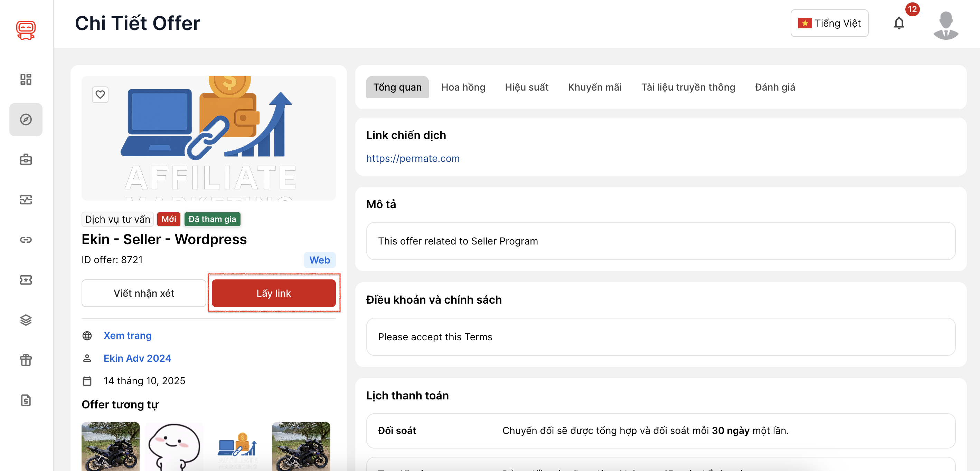980x471 pixels.
Task: Click the notification bell icon
Action: (x=898, y=23)
